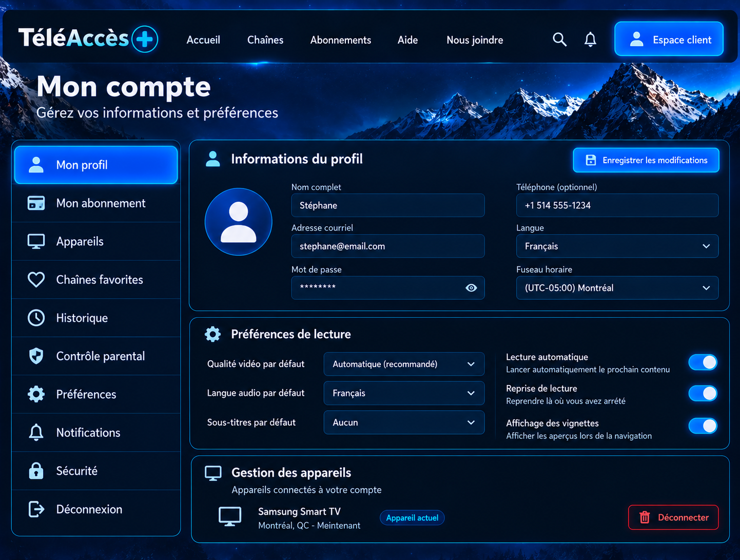Open notifications bell in header

tap(590, 40)
